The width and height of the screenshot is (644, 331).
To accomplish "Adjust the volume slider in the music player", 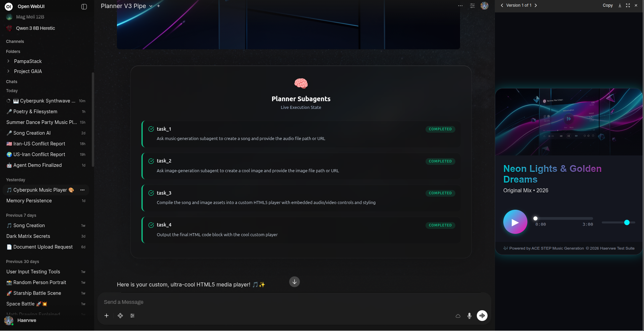I will pos(618,222).
